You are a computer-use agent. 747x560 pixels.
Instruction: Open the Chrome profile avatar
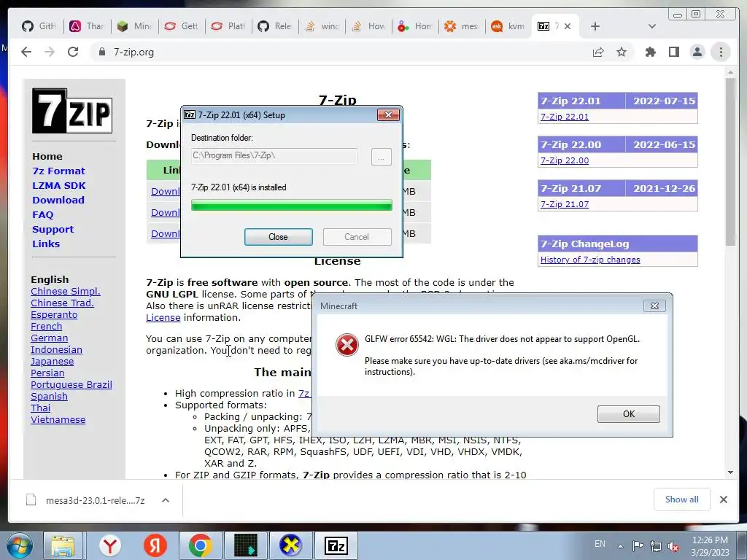point(697,52)
